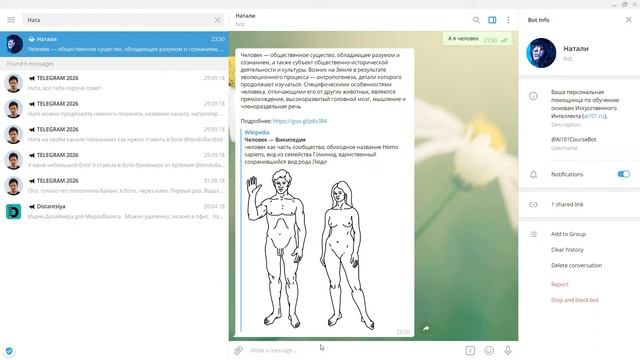Open the emoji picker

[489, 350]
